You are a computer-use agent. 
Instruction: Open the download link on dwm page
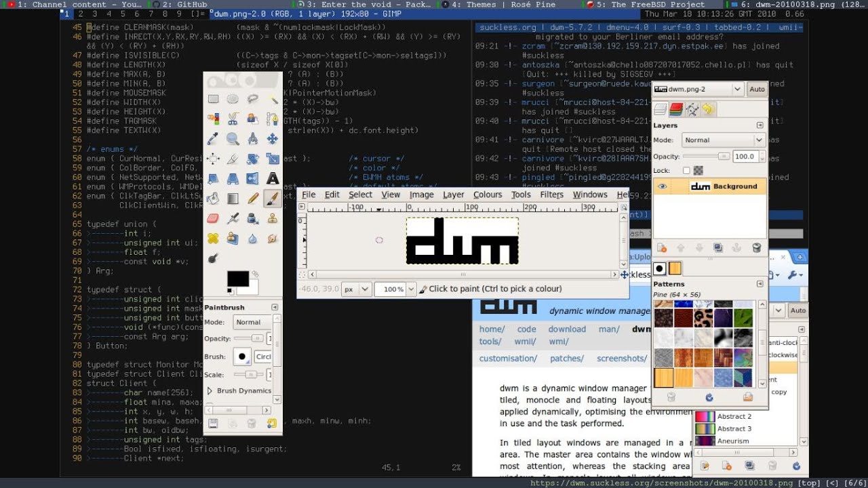pyautogui.click(x=567, y=329)
